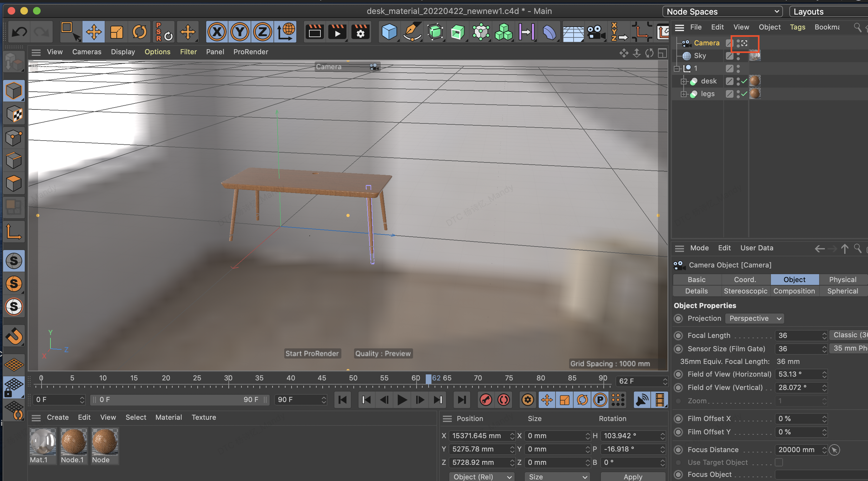868x481 pixels.
Task: Select the Rotate tool
Action: point(140,32)
